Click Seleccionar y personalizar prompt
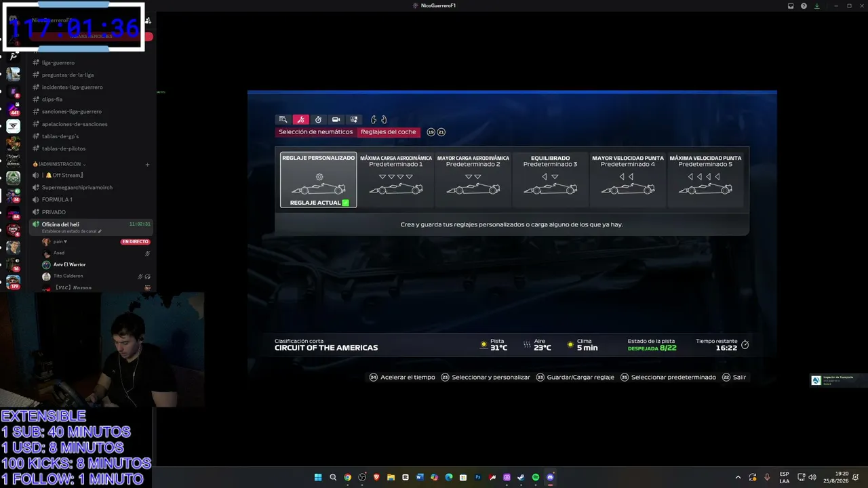Image resolution: width=868 pixels, height=488 pixels. coord(486,378)
